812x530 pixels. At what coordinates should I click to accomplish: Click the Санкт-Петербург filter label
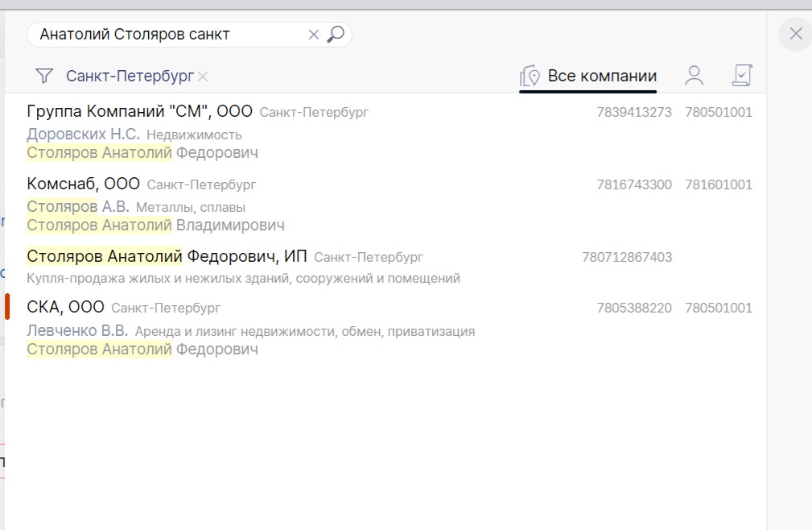tap(130, 77)
